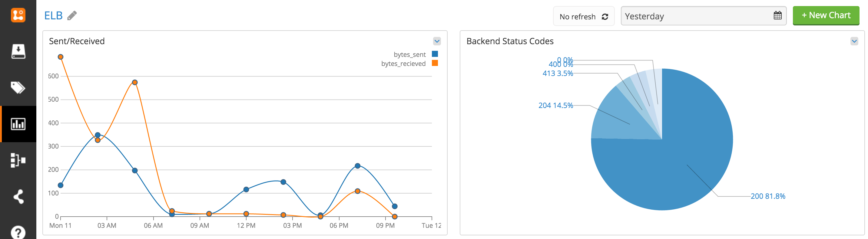Open the calendar date picker icon
The image size is (868, 239).
coord(777,15)
